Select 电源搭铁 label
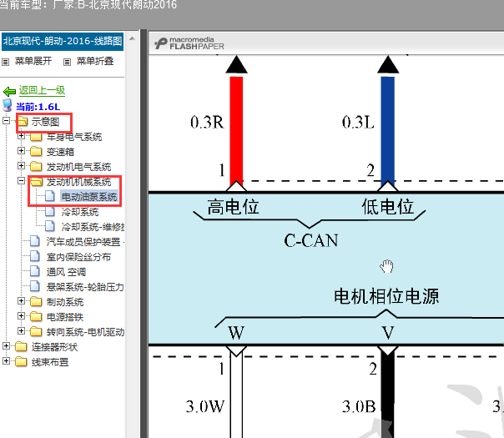The height and width of the screenshot is (438, 504). point(65,317)
